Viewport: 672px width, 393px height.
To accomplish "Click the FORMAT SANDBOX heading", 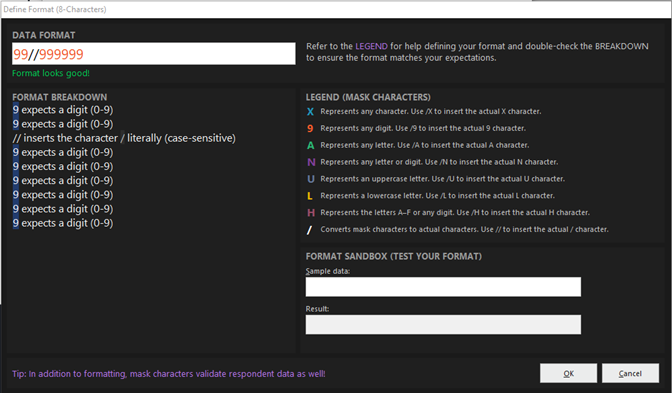I will (393, 256).
